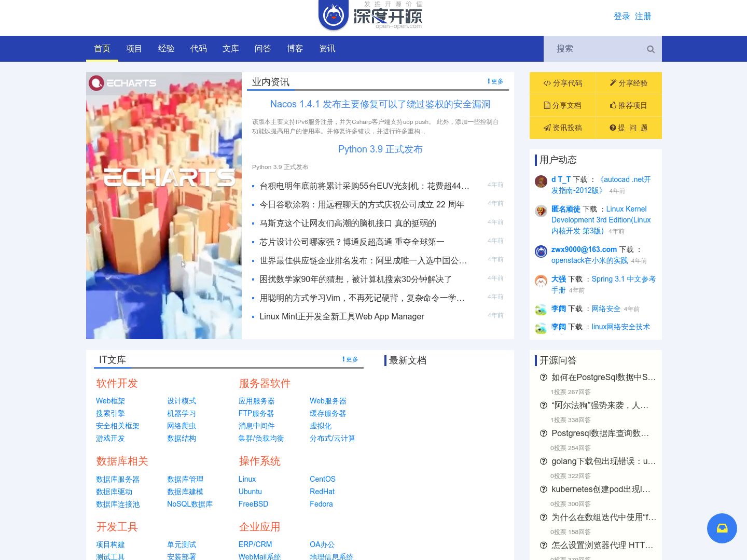Open Nacos 1.4.1 release headline
747x560 pixels.
pos(380,104)
